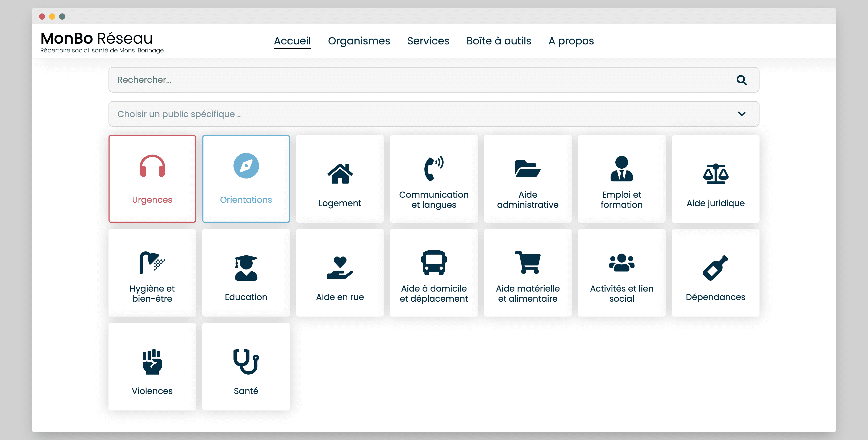Click the MonBo Réseau logo title
Screen dimensions: 868x440
[x=97, y=38]
